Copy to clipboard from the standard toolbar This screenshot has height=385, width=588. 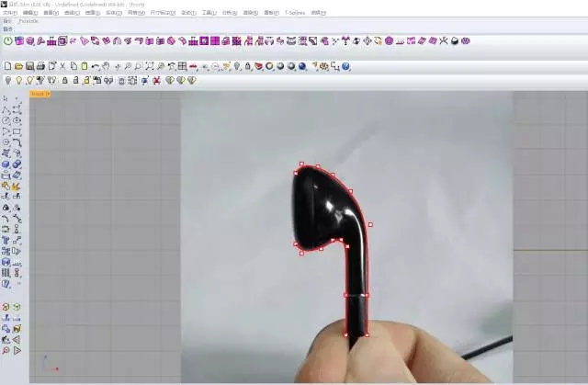pos(73,66)
